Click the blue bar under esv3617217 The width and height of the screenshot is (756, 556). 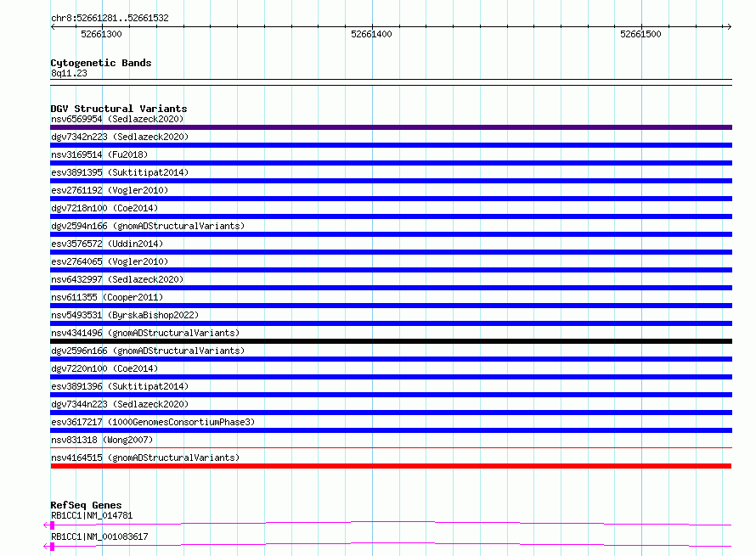click(x=391, y=430)
